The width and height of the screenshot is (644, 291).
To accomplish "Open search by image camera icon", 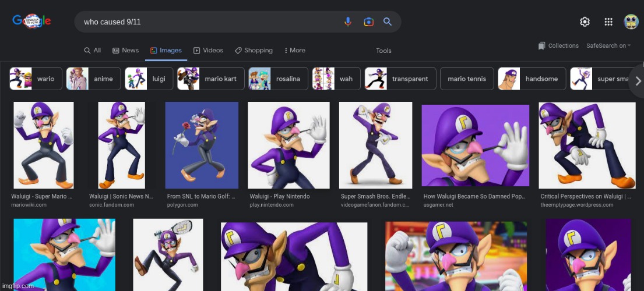I will tap(368, 22).
